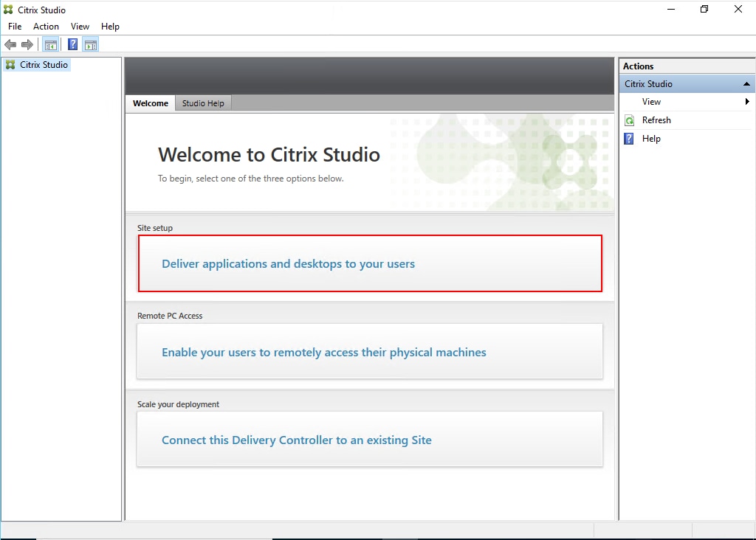Click the Back arrow toolbar icon
The image size is (756, 540).
(10, 45)
